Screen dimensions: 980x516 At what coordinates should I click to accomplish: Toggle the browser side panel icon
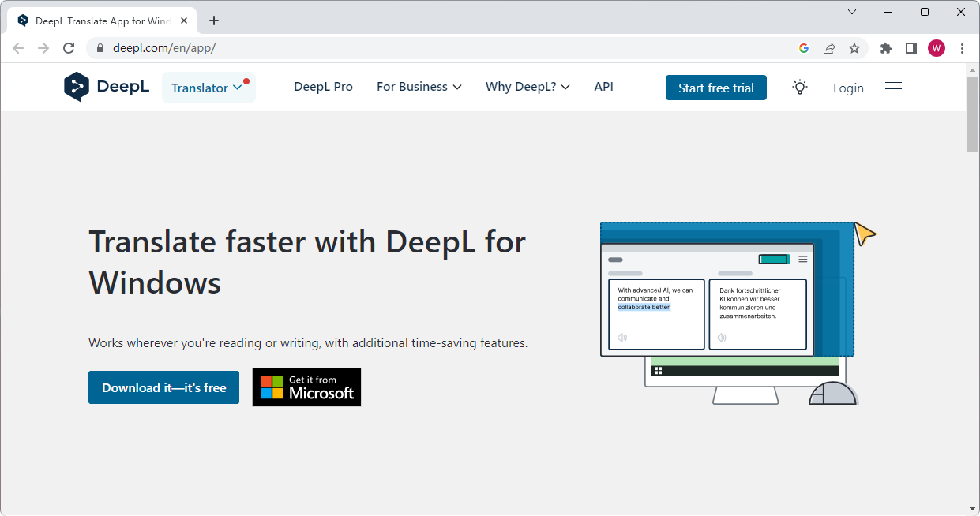click(x=911, y=48)
